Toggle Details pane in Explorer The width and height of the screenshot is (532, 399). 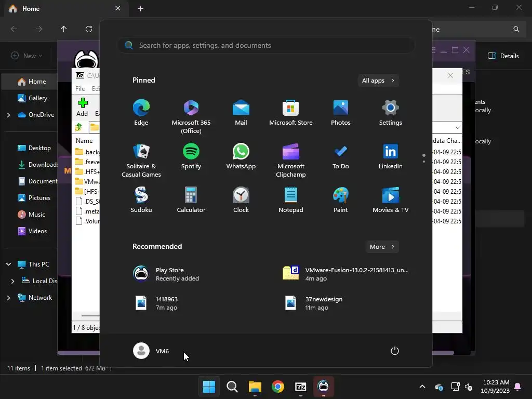click(503, 56)
